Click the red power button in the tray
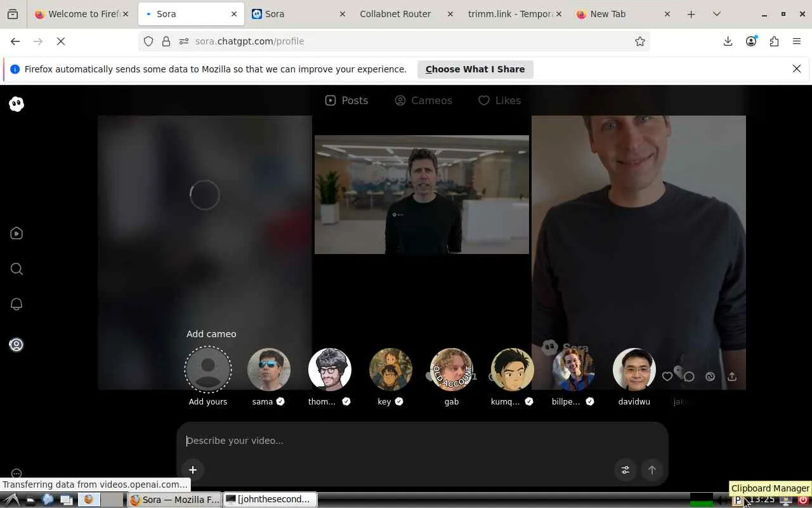Screen dimensions: 812x508 pyautogui.click(x=803, y=500)
